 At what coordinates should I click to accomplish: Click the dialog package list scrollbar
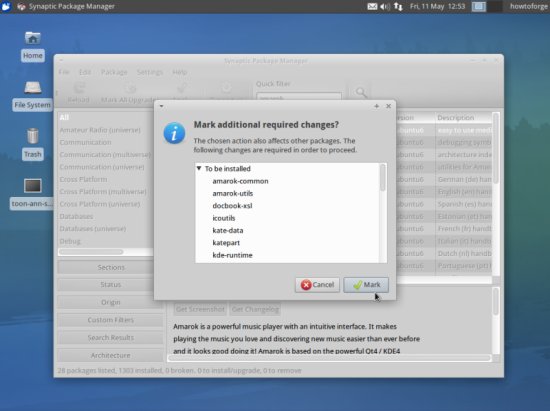click(383, 213)
